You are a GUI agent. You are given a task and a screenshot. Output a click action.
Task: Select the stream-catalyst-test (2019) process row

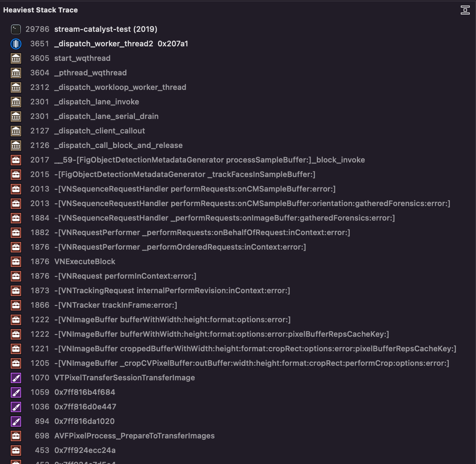106,29
